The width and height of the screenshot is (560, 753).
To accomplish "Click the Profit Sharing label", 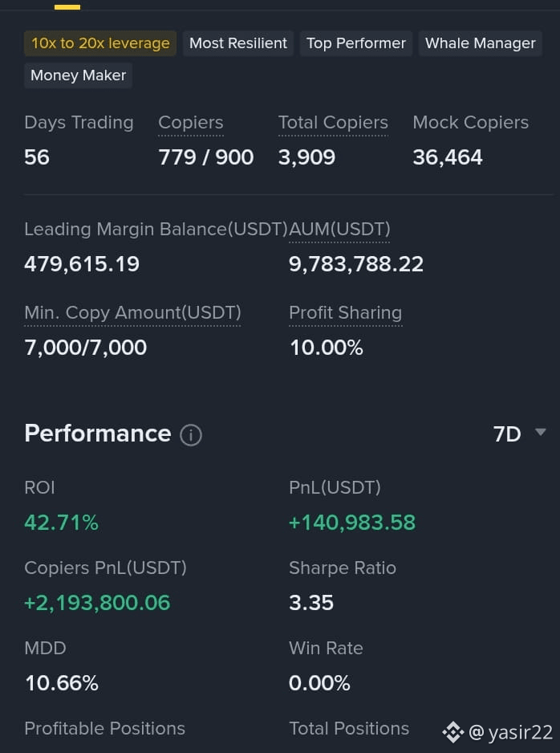I will click(x=346, y=313).
